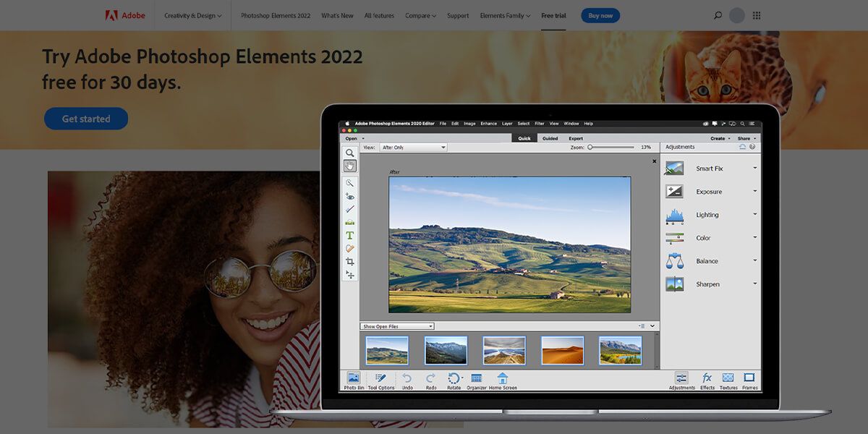Select the desert dunes thumbnail in photo bin

(x=563, y=351)
